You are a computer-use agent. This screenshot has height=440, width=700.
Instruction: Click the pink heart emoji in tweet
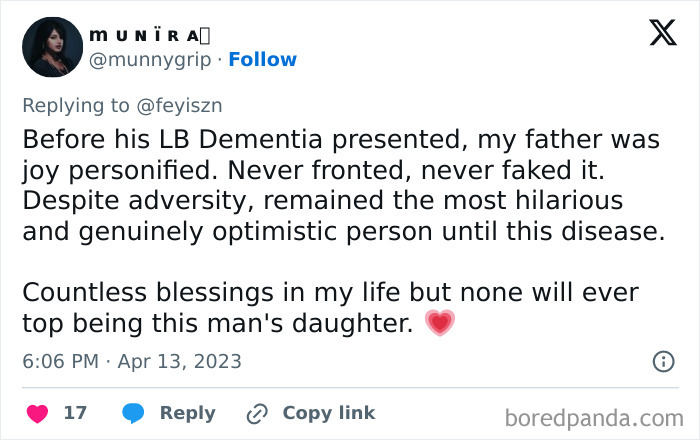point(440,323)
